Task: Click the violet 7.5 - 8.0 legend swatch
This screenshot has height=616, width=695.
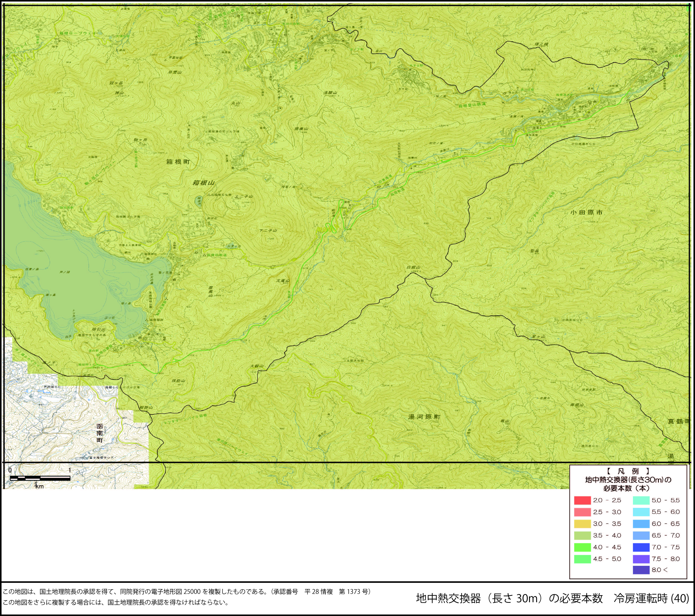Action: 641,559
